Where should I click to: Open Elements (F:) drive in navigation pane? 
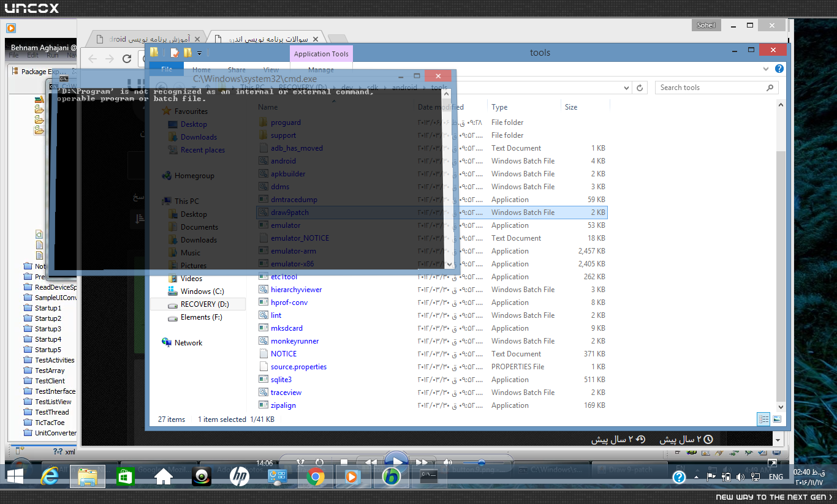(201, 317)
